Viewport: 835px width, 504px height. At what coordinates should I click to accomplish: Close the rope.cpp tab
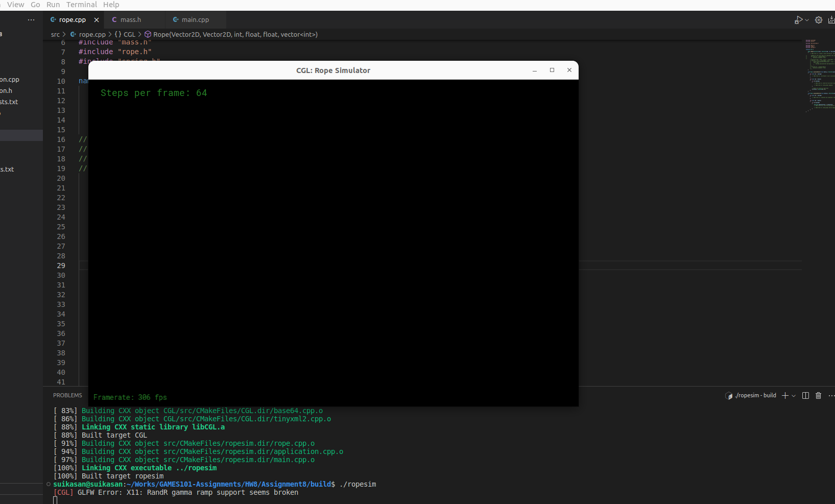click(x=97, y=20)
